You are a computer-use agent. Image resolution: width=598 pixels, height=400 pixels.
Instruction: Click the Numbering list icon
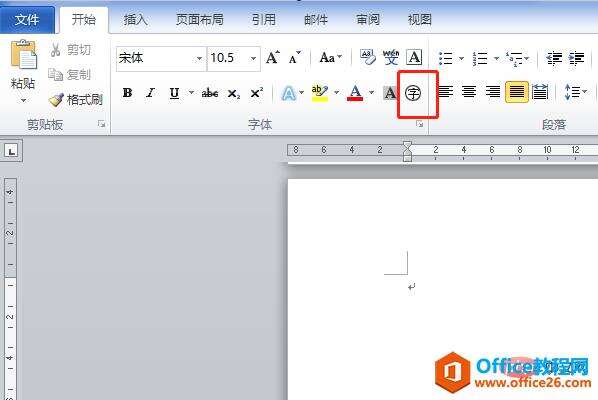tap(480, 58)
